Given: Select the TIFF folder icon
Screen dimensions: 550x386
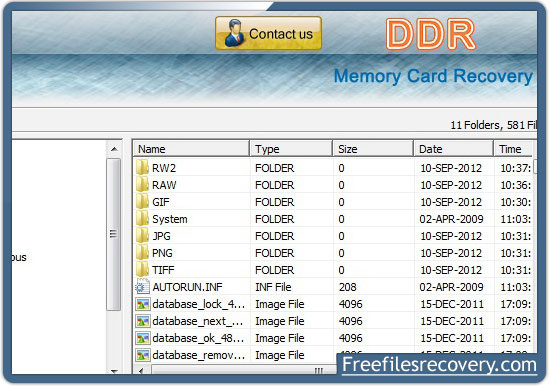Looking at the screenshot, I should coord(142,270).
